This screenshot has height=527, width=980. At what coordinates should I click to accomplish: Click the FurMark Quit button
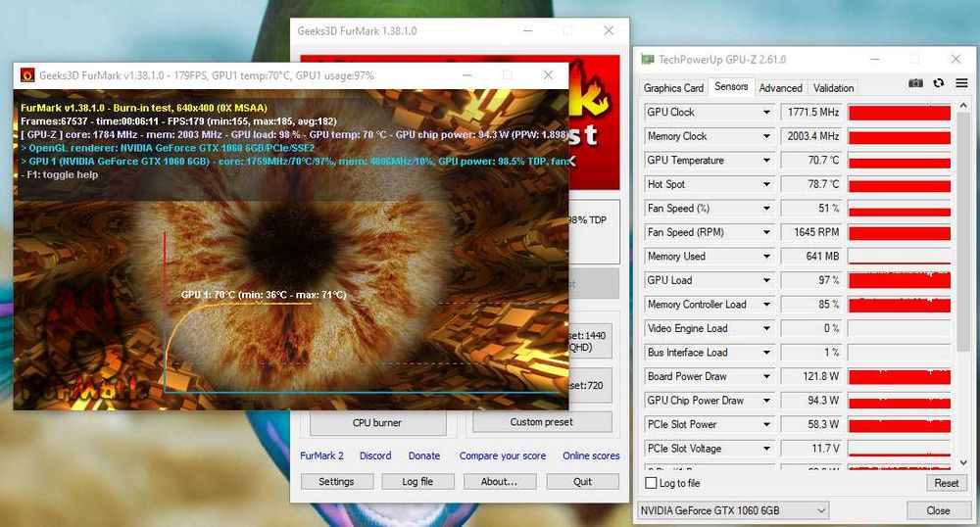click(582, 481)
